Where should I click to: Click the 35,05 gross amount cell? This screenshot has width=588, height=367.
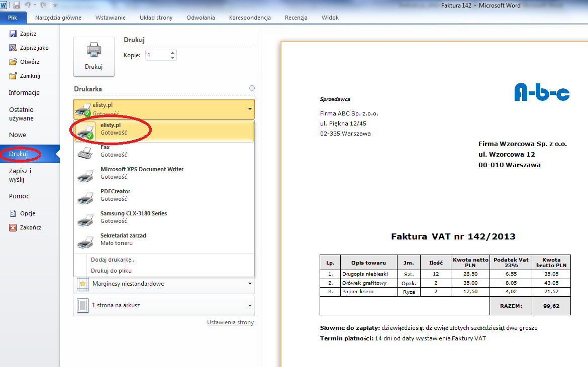point(551,274)
